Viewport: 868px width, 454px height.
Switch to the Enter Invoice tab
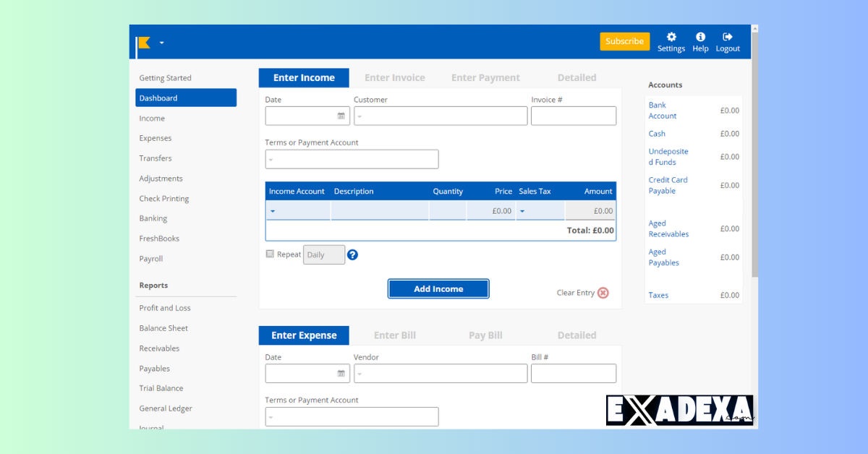click(395, 77)
